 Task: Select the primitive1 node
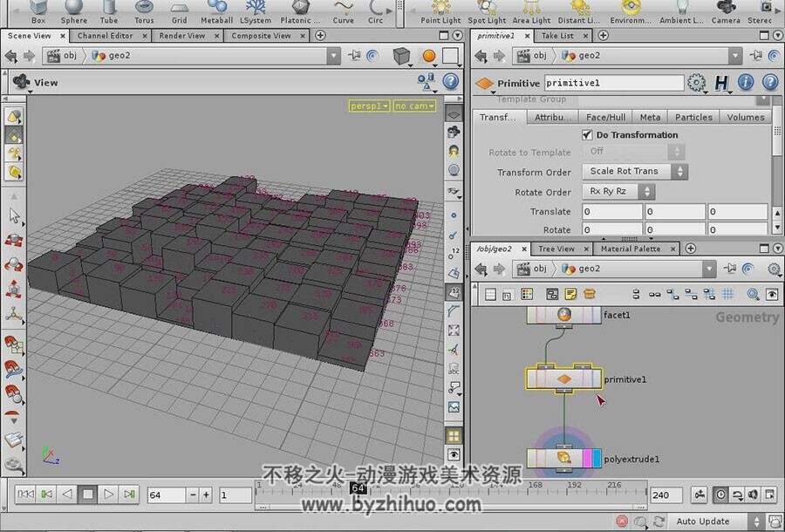[x=564, y=379]
